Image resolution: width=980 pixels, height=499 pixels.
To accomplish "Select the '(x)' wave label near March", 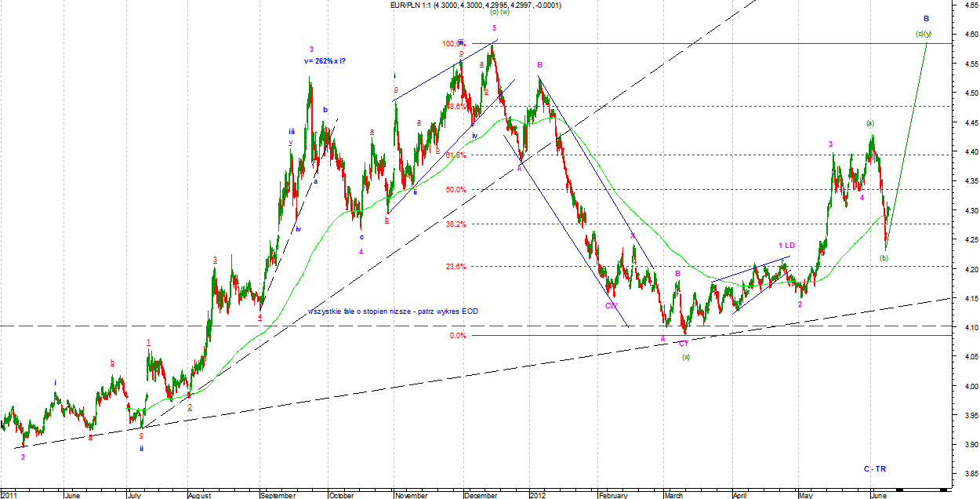I will coord(685,357).
